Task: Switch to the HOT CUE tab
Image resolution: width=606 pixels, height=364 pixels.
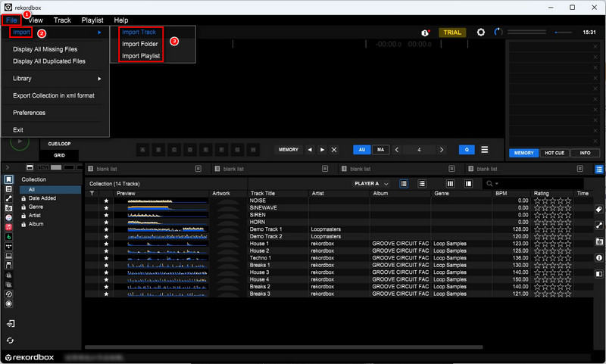Action: click(554, 153)
